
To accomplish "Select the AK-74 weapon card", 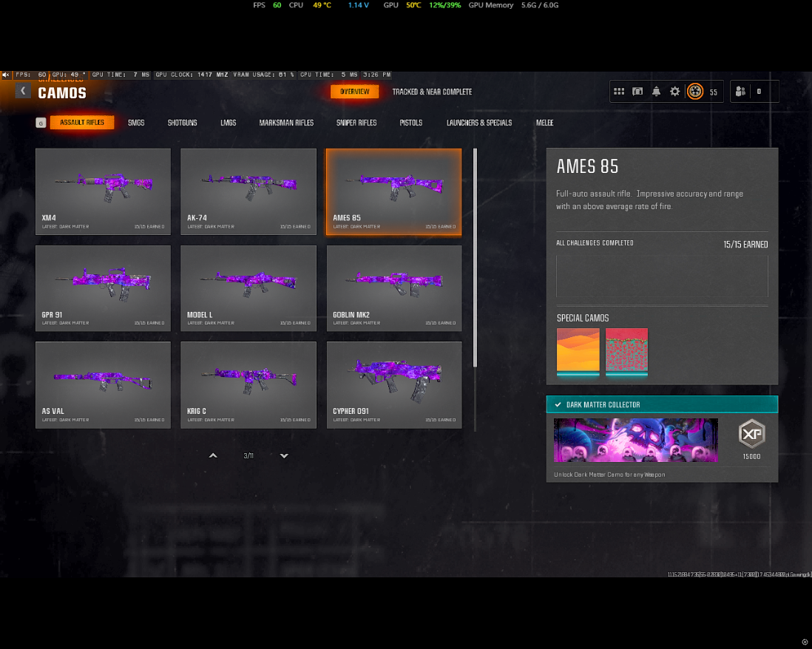I will [x=248, y=191].
